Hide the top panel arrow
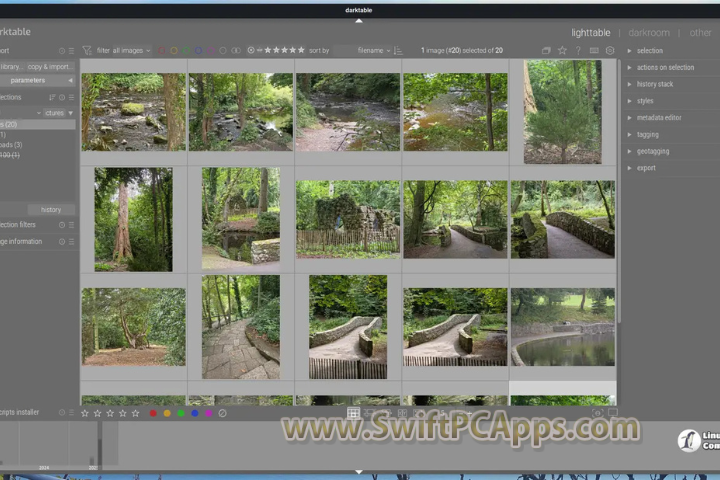 point(359,21)
